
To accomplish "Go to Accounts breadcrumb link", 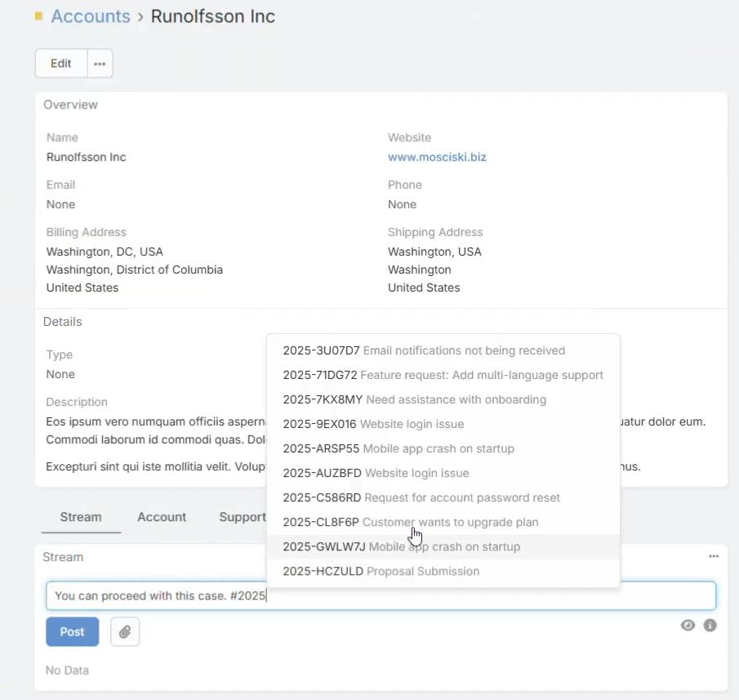I will point(90,16).
